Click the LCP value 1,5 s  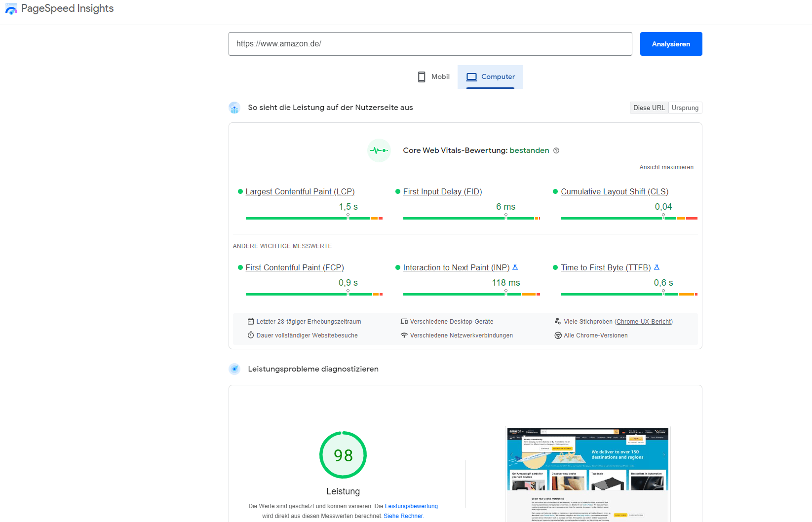pos(348,207)
